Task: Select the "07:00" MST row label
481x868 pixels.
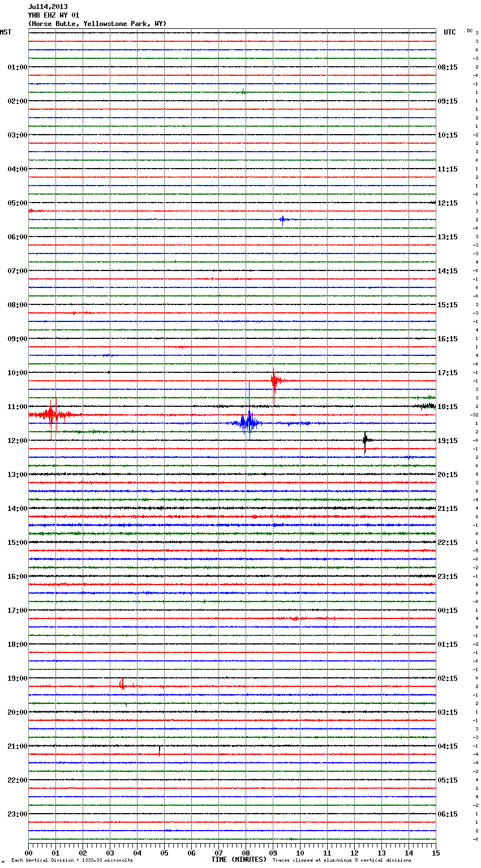Action: [17, 271]
